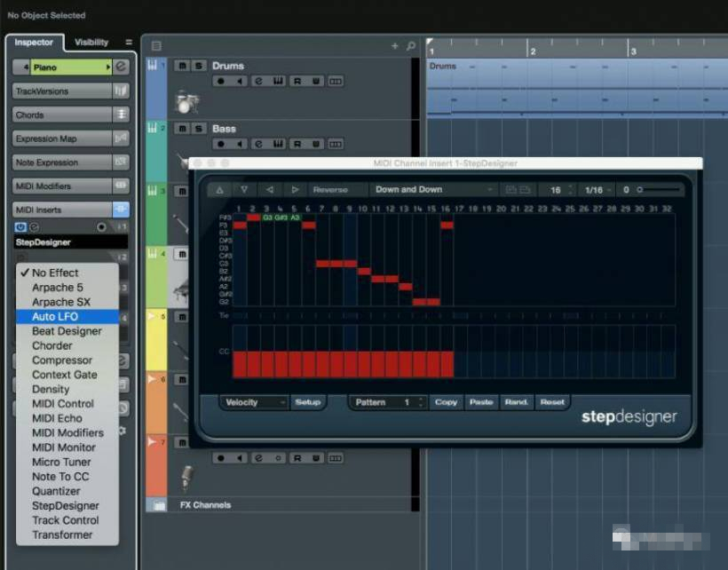Click the Reset pattern button
The height and width of the screenshot is (570, 728).
click(x=552, y=402)
